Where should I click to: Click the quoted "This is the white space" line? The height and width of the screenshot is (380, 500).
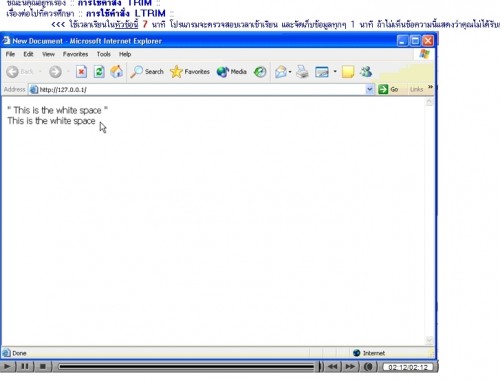(x=57, y=110)
